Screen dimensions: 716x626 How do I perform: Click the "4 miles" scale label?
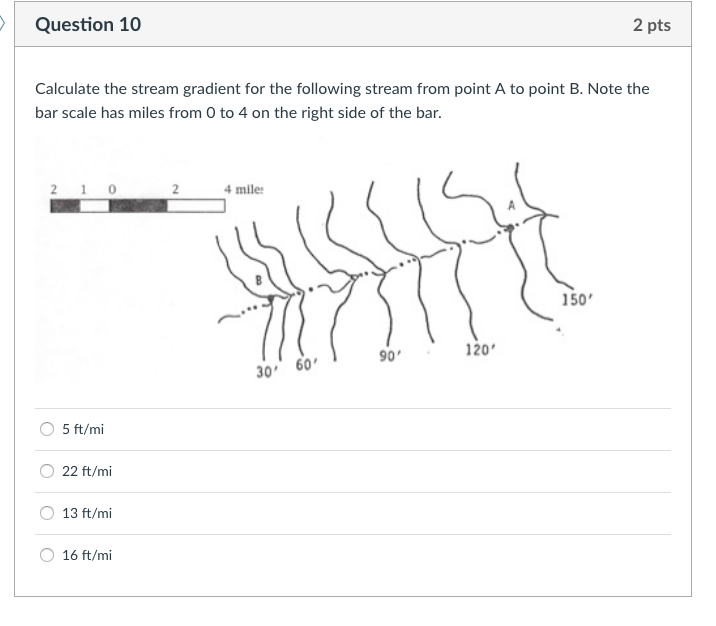point(243,188)
